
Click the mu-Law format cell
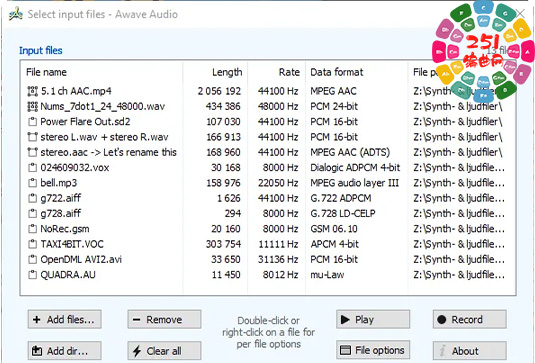(327, 275)
